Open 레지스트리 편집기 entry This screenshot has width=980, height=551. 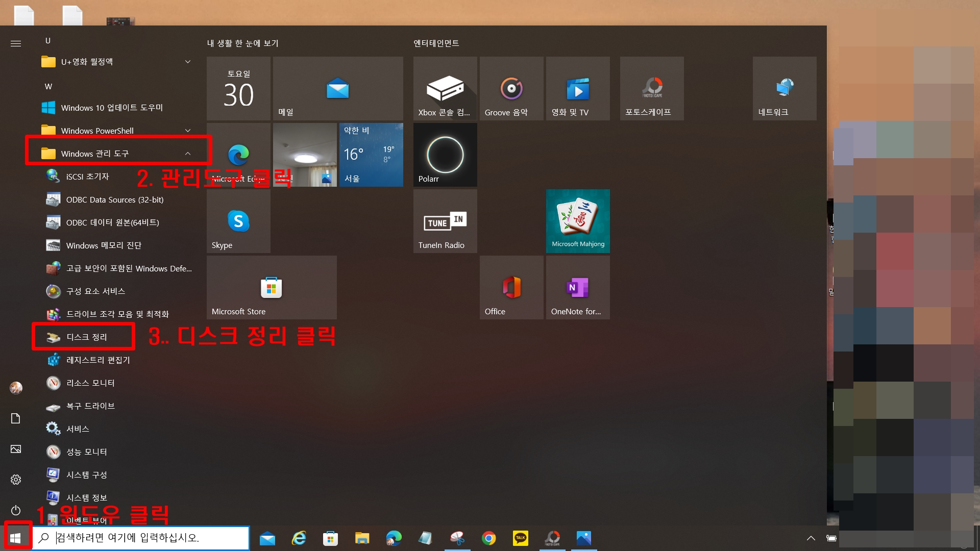(98, 360)
